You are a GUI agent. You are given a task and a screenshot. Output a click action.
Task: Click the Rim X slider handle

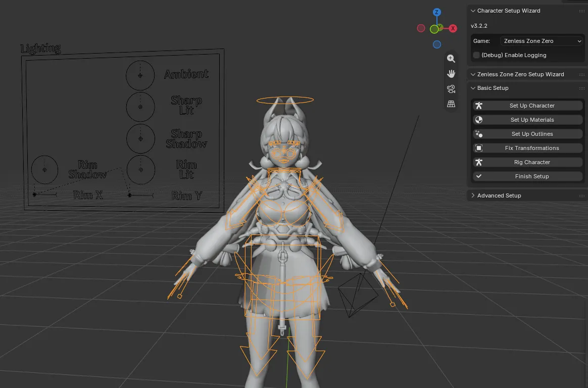tap(34, 195)
